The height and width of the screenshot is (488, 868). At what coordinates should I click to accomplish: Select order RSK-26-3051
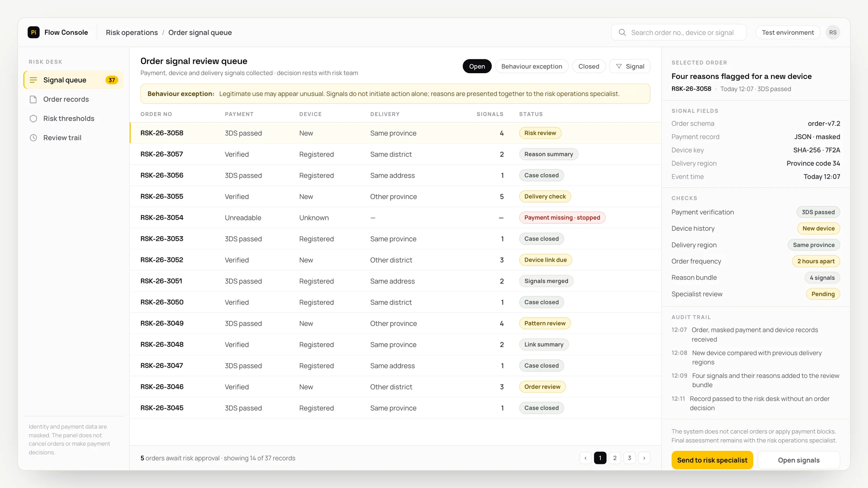tap(395, 281)
